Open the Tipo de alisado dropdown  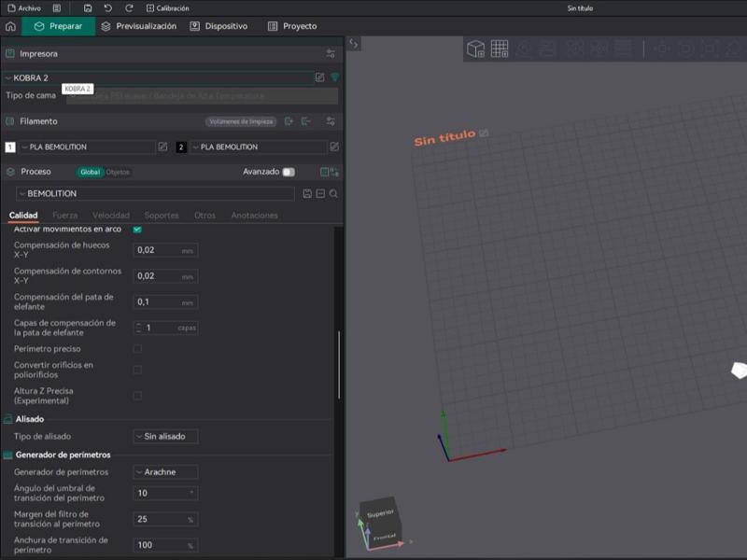pyautogui.click(x=165, y=436)
